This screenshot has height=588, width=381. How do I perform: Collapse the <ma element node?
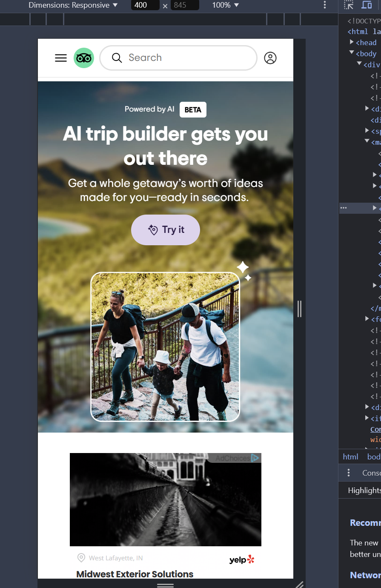367,142
